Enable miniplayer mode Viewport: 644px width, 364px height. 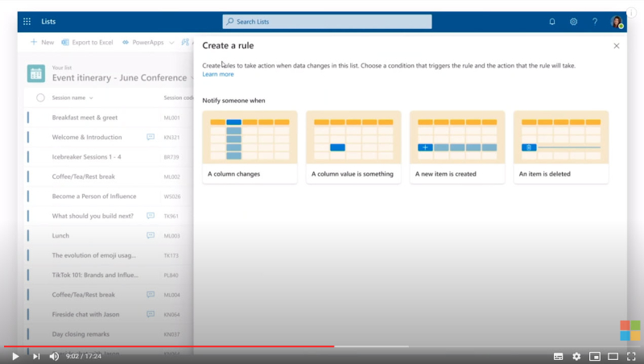[x=595, y=356]
